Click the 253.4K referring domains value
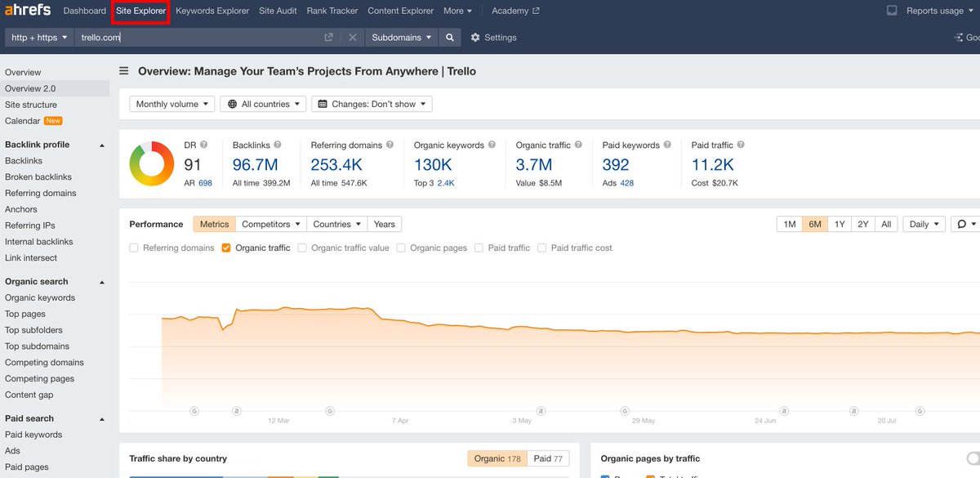The height and width of the screenshot is (478, 980). [x=336, y=165]
